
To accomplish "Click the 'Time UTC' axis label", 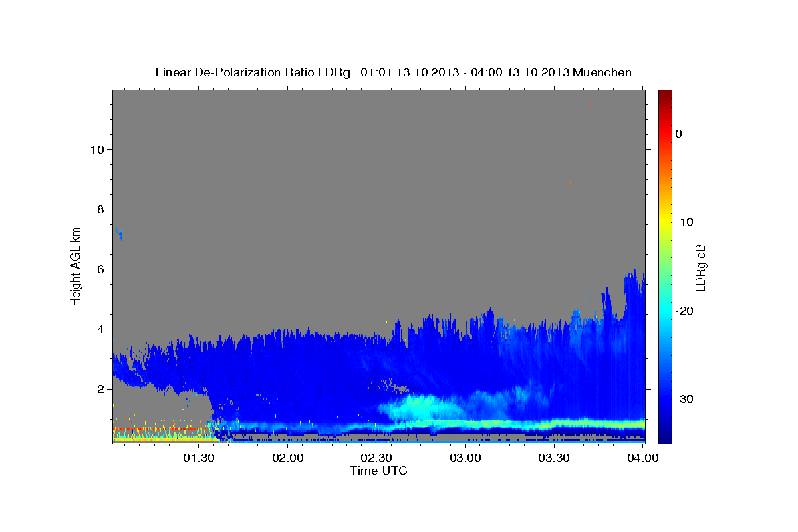I will (378, 471).
